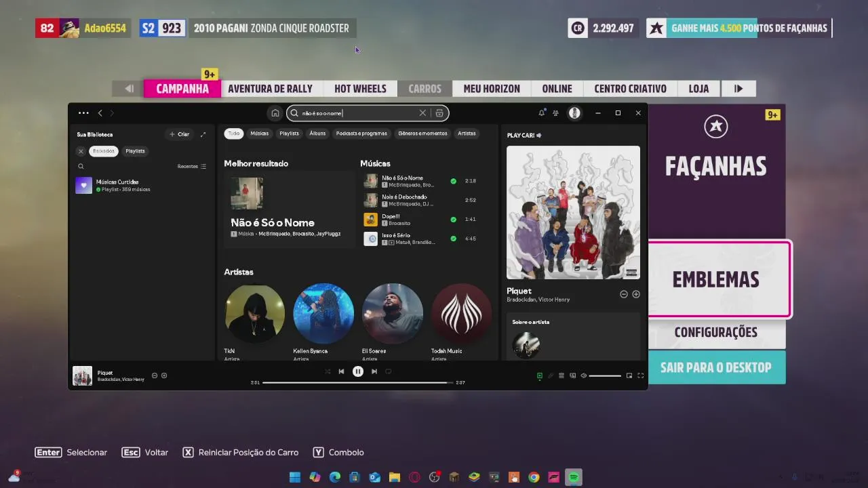The image size is (868, 488).
Task: Toggle saved checkmark for Dope!!!
Action: (453, 220)
